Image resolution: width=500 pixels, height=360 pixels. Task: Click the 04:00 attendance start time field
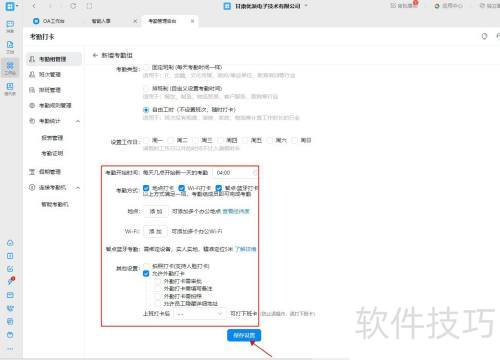point(235,173)
